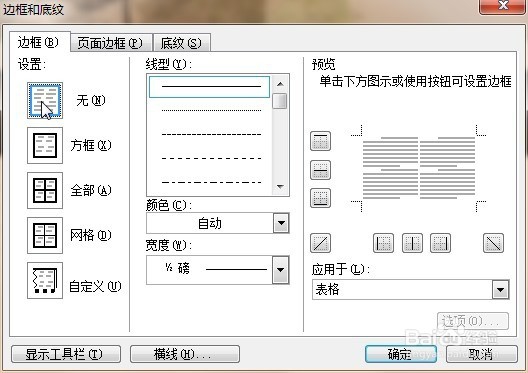Open the 颜色 color dropdown arrow
The width and height of the screenshot is (528, 373).
point(281,223)
